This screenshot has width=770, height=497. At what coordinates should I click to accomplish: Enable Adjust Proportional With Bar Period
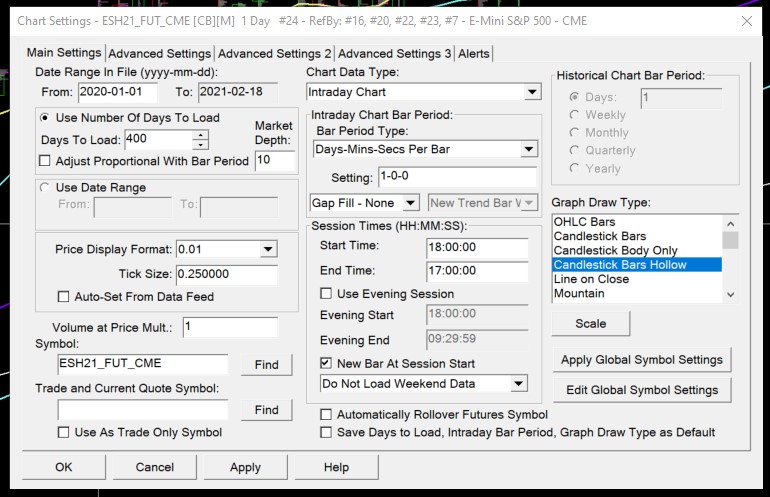coord(45,161)
